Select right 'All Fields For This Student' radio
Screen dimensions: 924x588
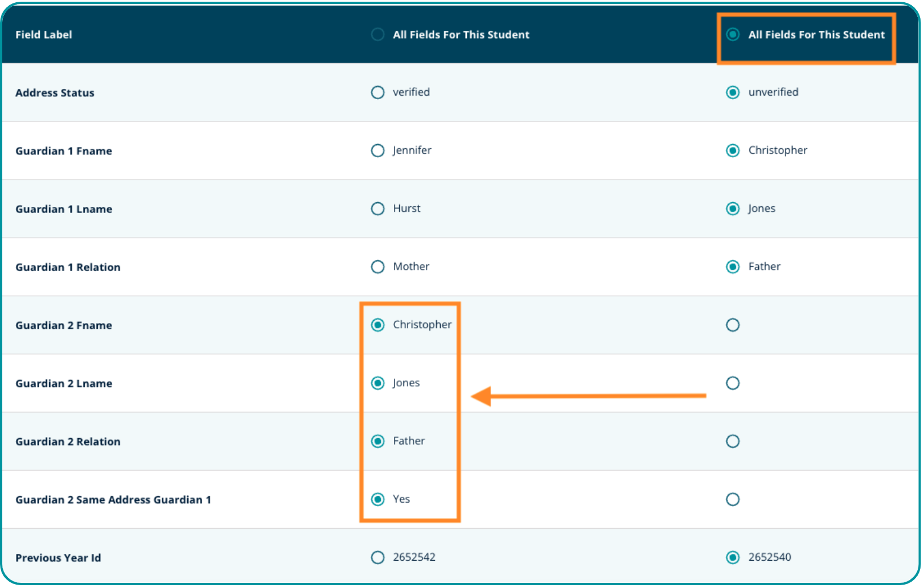point(733,35)
